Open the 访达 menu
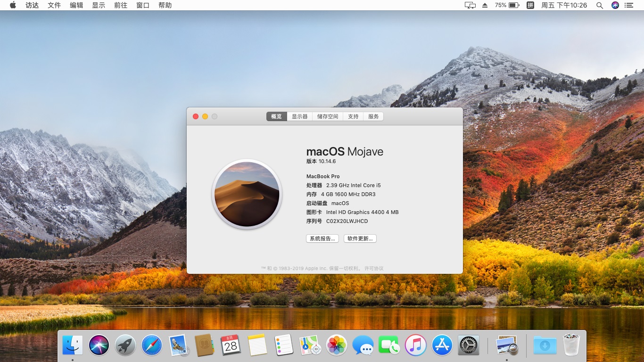The height and width of the screenshot is (362, 644). click(x=32, y=5)
